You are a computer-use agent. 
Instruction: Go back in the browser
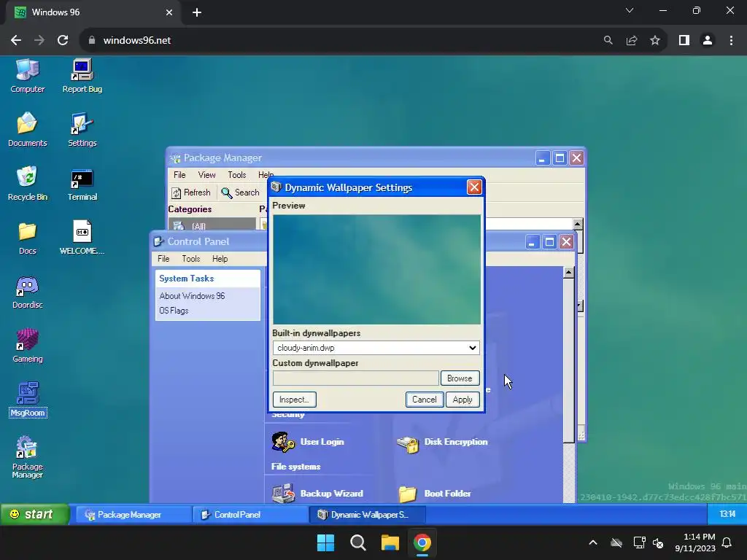(16, 40)
